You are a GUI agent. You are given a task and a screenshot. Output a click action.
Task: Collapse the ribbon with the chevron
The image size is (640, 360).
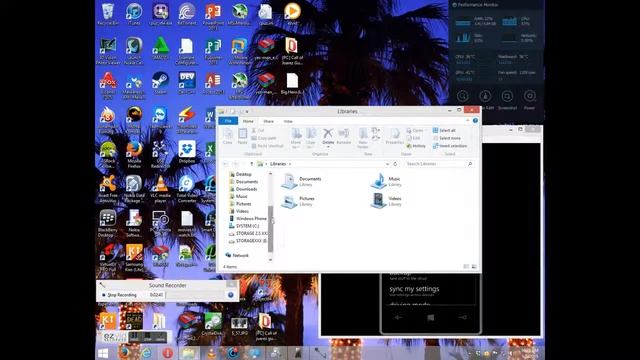[x=467, y=121]
